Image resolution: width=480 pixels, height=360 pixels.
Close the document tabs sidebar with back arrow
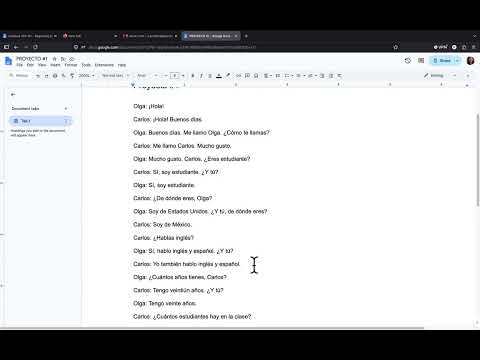(13, 94)
